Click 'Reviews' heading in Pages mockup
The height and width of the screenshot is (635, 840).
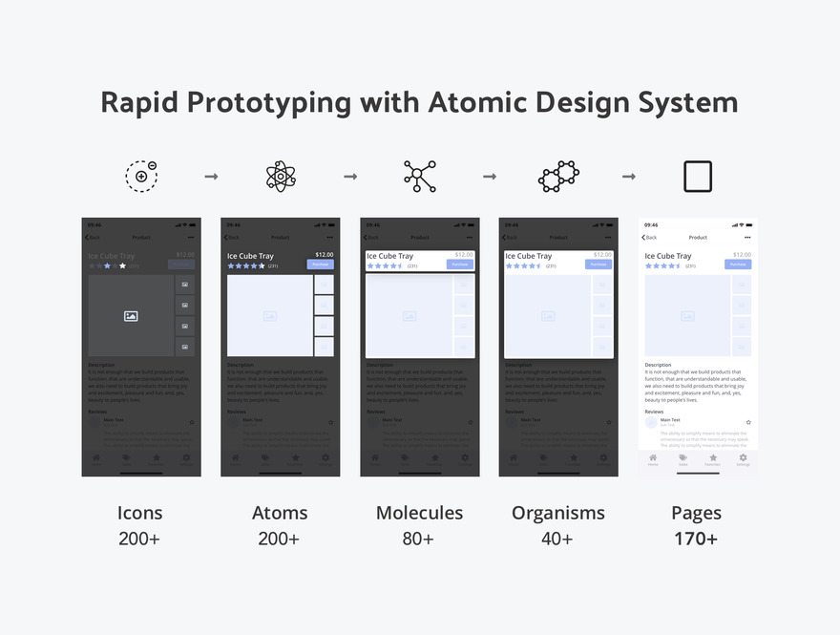[654, 412]
